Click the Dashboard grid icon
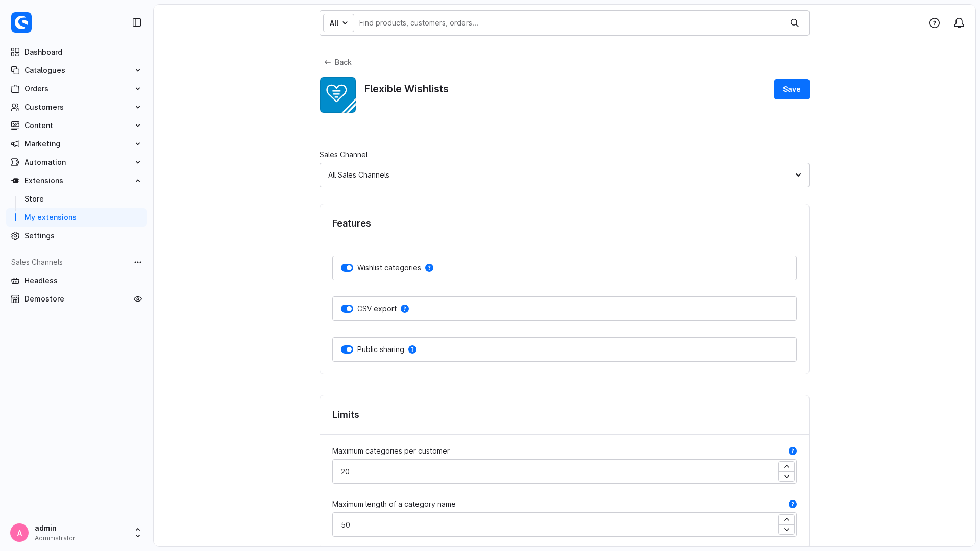 coord(15,52)
